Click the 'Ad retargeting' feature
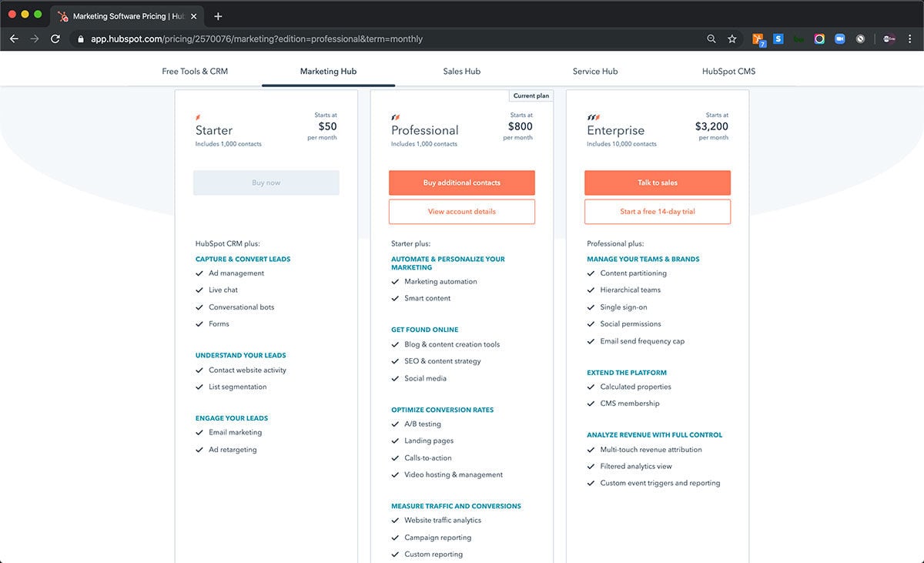The width and height of the screenshot is (924, 563). [233, 450]
